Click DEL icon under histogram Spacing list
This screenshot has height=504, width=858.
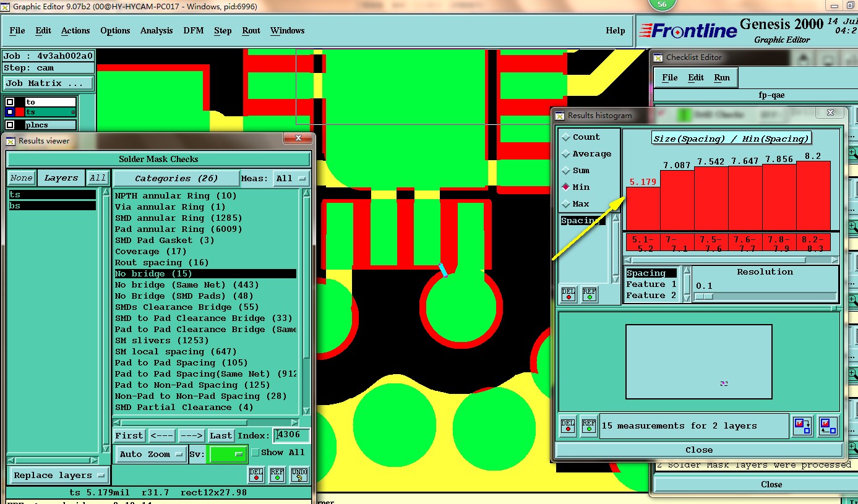(568, 294)
